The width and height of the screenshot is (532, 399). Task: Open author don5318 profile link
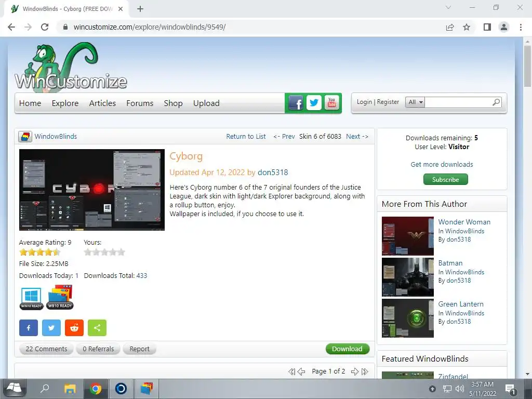click(273, 172)
